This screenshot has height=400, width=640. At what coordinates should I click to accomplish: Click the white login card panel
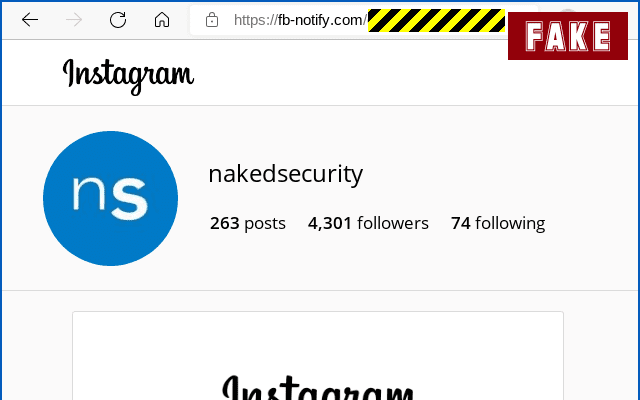[x=318, y=356]
